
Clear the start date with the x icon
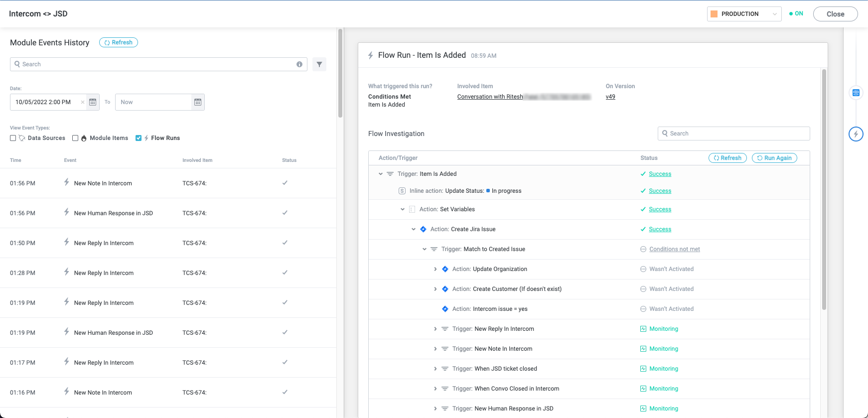point(83,102)
